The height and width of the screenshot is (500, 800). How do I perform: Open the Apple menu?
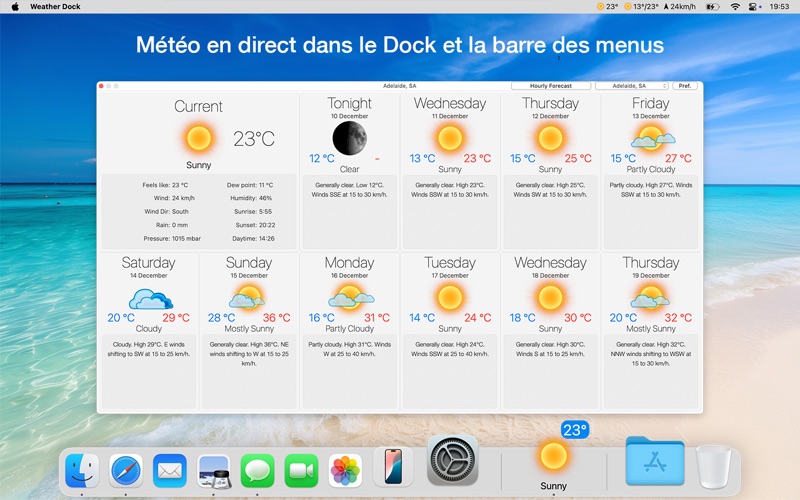tap(15, 7)
